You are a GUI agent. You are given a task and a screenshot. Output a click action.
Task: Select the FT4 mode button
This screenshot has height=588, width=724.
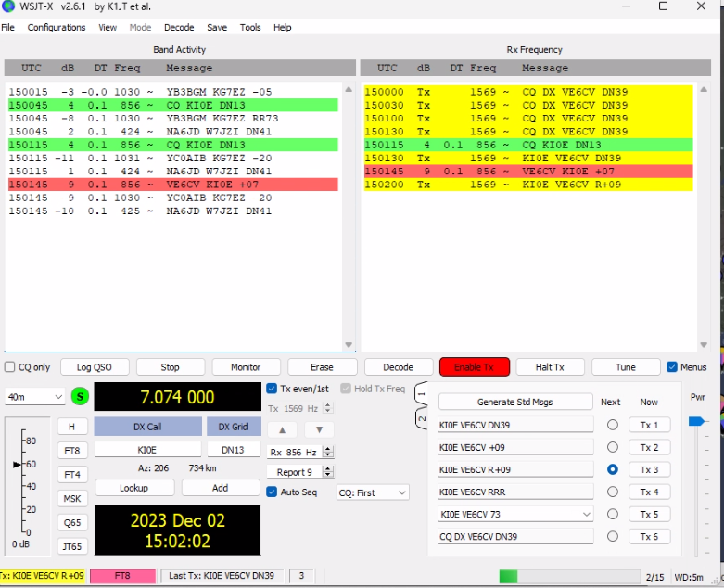pos(72,474)
